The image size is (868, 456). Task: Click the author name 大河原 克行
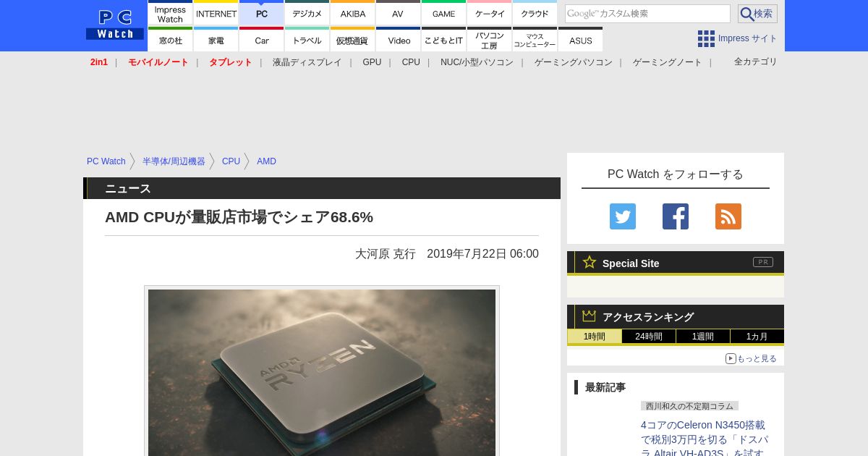[x=385, y=254]
